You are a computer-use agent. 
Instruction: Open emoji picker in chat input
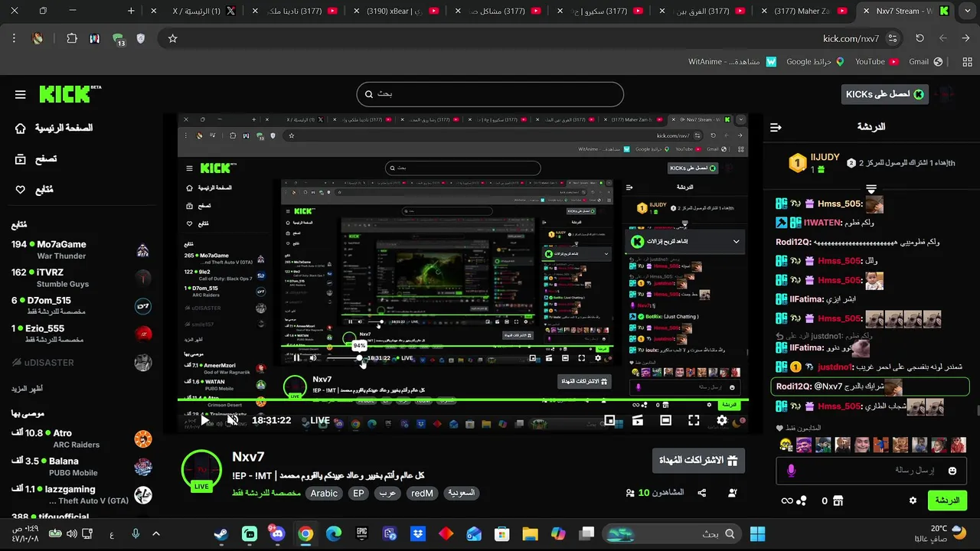(952, 471)
